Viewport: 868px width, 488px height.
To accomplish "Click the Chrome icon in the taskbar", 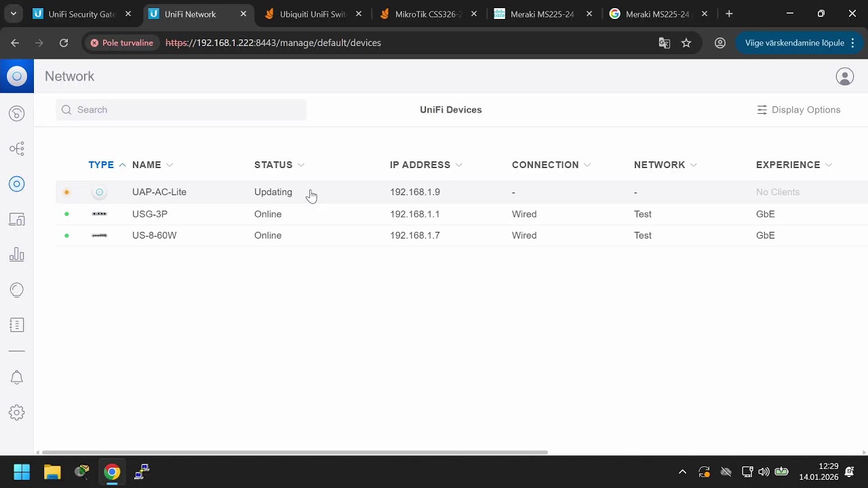I will tap(113, 472).
